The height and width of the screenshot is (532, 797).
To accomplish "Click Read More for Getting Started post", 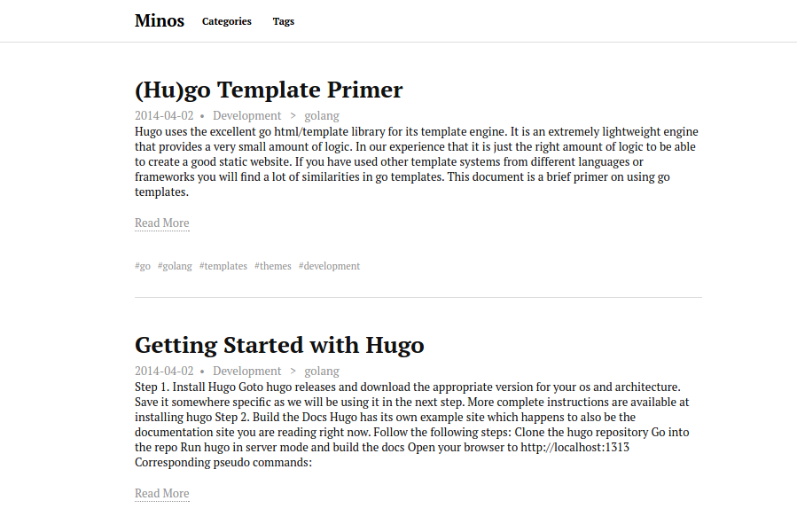I will (x=162, y=493).
